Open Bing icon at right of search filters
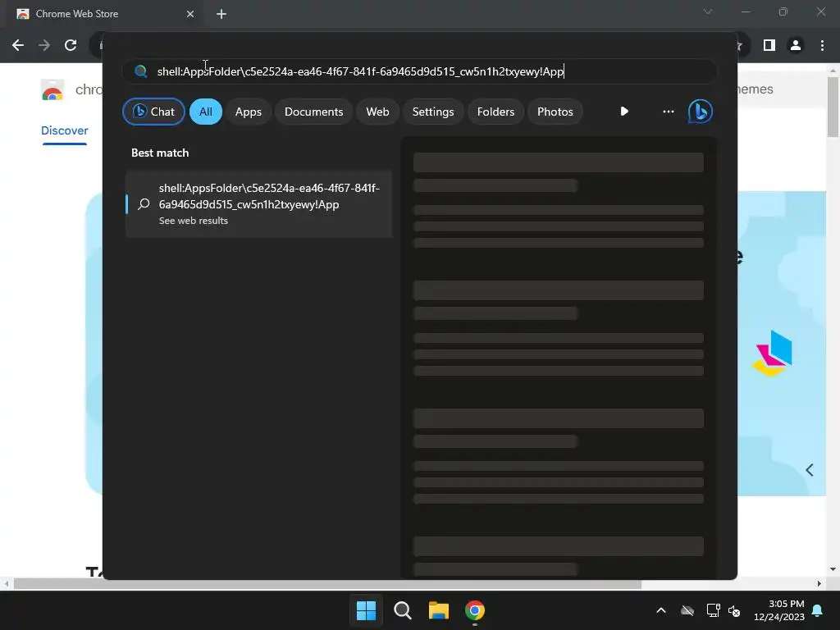840x630 pixels. 701,112
